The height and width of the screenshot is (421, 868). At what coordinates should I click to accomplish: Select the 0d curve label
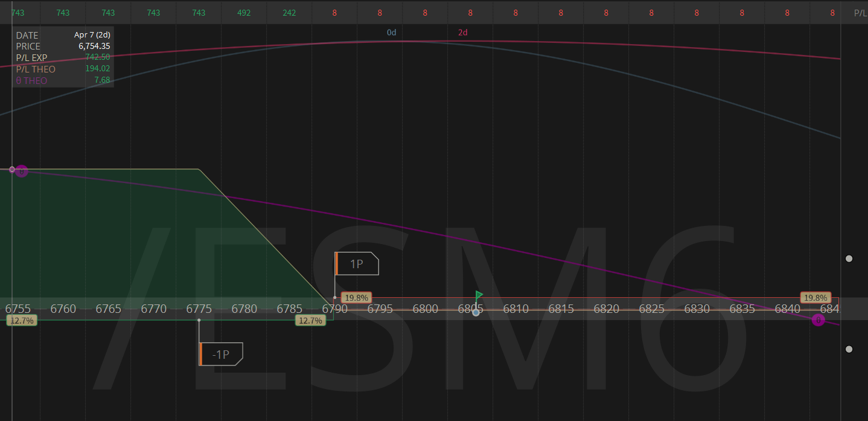[392, 33]
